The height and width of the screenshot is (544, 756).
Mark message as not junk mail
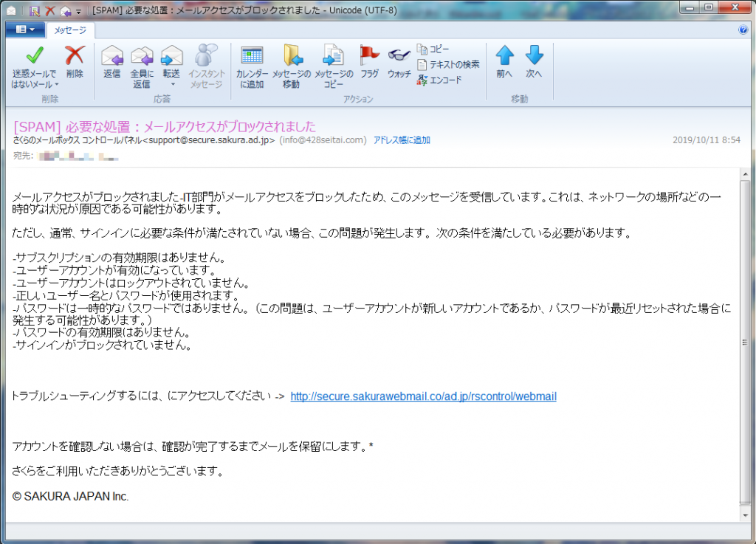34,66
